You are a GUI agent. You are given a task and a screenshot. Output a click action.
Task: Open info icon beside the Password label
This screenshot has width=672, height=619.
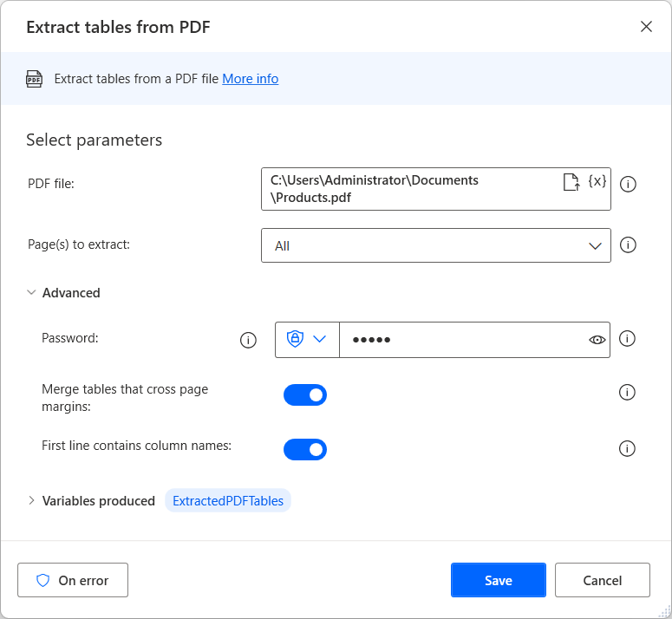[248, 340]
